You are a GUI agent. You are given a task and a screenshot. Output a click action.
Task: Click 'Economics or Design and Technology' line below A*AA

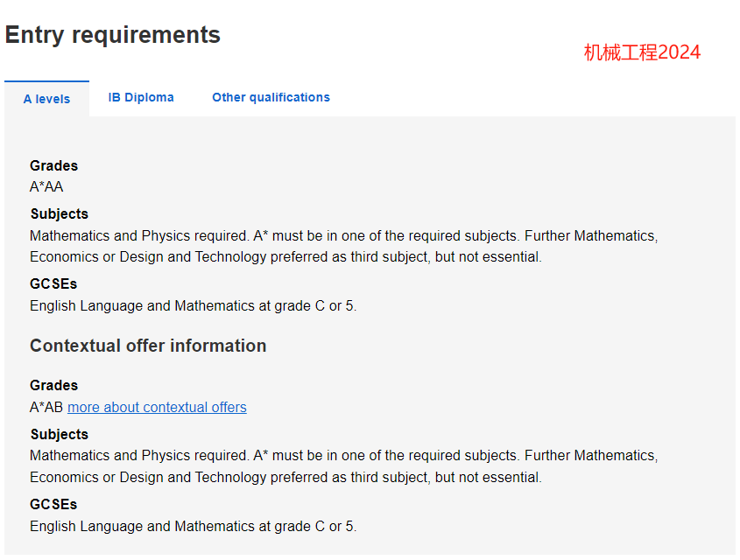tap(285, 257)
